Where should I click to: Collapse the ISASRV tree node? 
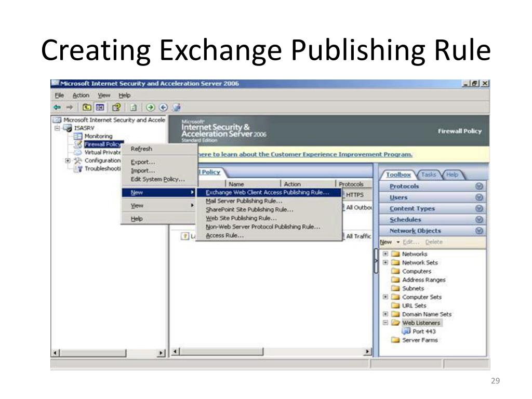(57, 128)
